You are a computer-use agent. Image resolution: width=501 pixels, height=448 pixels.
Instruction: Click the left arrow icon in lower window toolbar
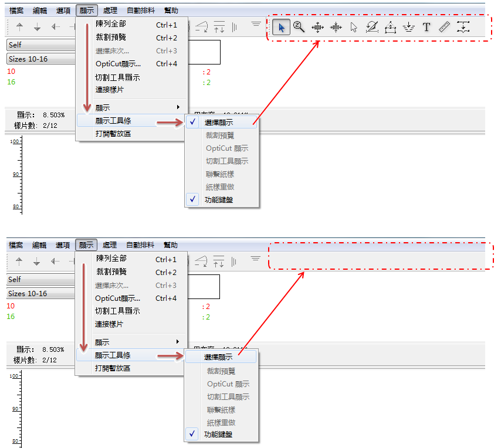pyautogui.click(x=55, y=262)
